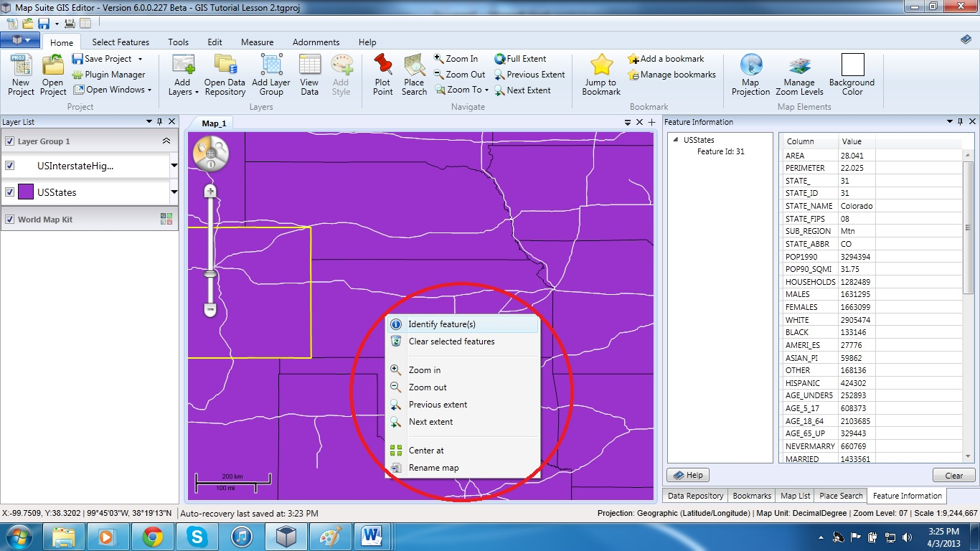Collapse Layer Group 1 with chevron

tap(166, 141)
